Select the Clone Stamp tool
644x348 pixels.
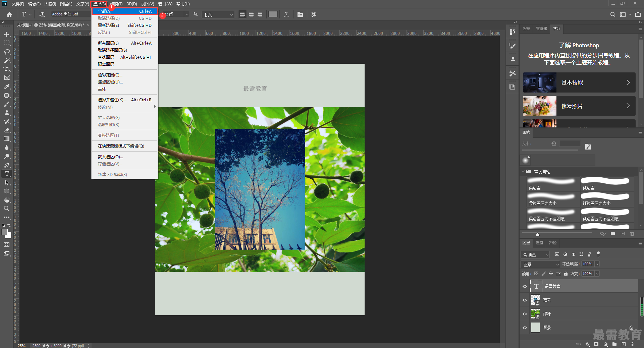(x=7, y=113)
